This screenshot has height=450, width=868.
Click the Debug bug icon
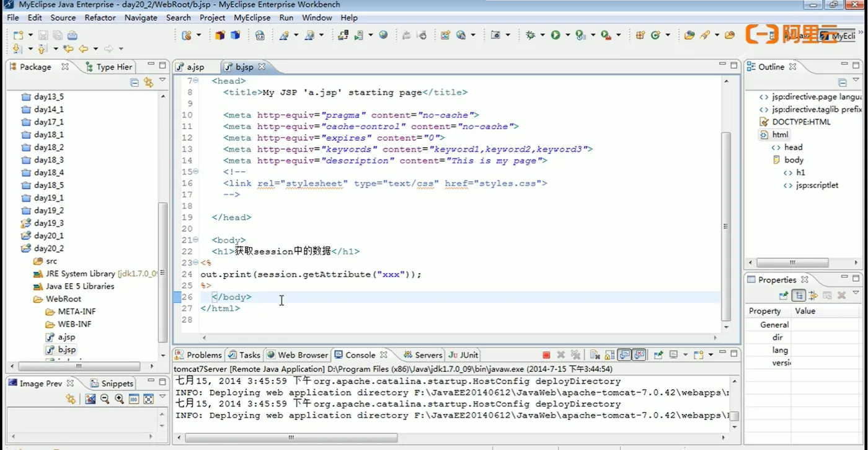point(530,35)
